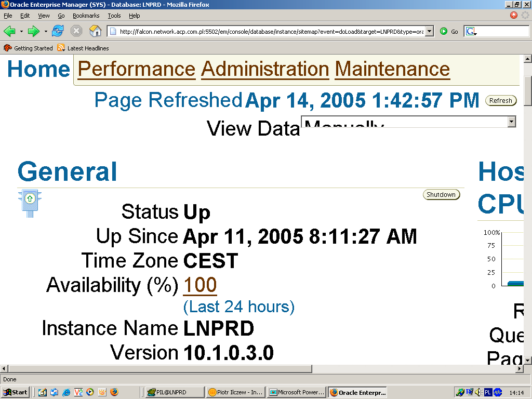The image size is (532, 399).
Task: Click into the web search field
Action: (x=503, y=32)
